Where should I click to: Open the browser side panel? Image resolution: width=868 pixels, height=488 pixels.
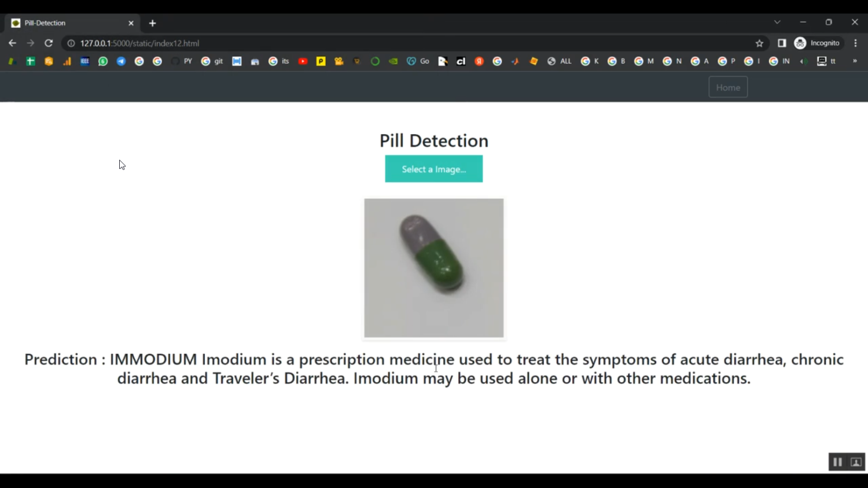[782, 43]
